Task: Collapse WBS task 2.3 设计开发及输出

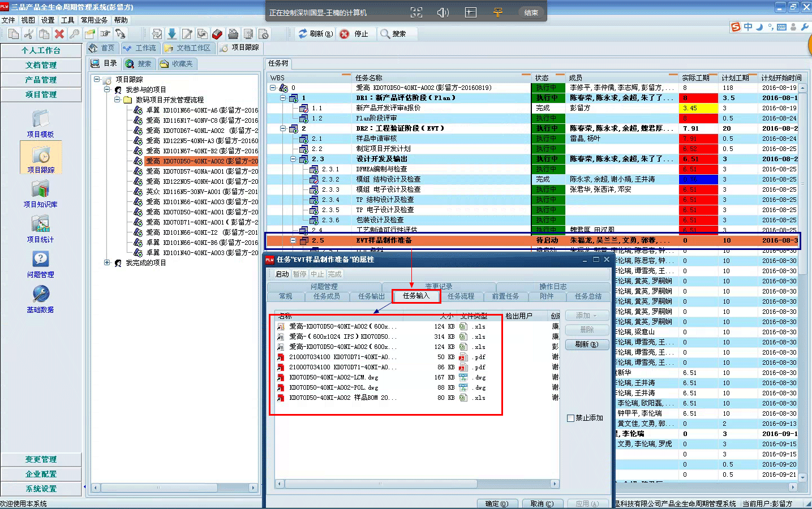Action: click(294, 159)
